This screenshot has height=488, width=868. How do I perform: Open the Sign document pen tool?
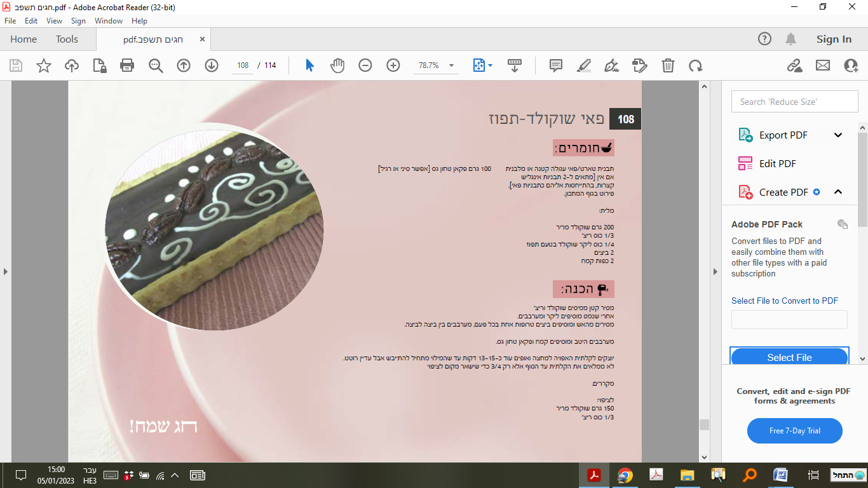(612, 65)
